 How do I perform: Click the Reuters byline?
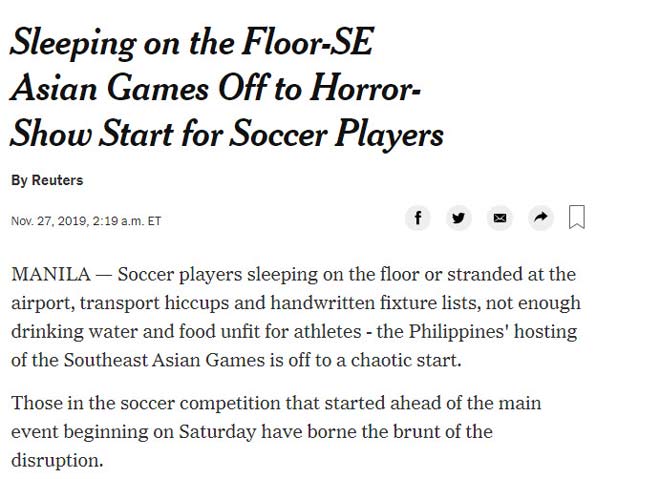[57, 181]
